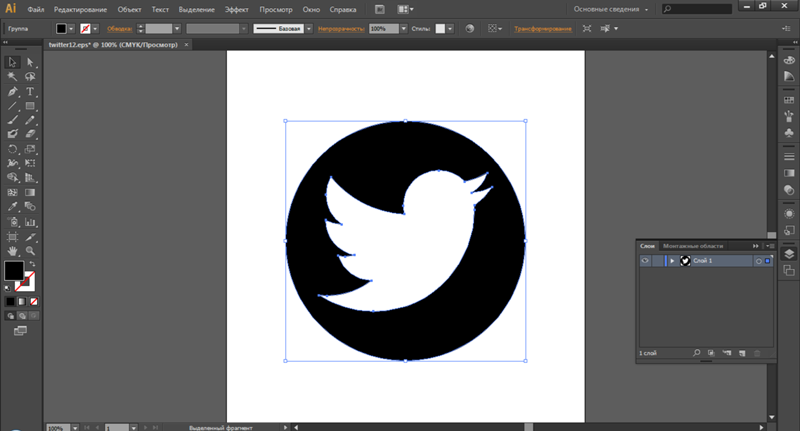Screen dimensions: 800x431
Task: Select the Width/Warp tool
Action: [12, 163]
